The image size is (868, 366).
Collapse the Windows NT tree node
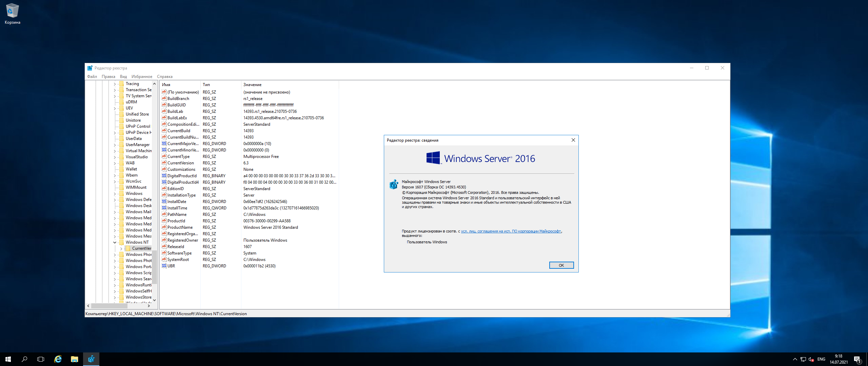coord(115,242)
